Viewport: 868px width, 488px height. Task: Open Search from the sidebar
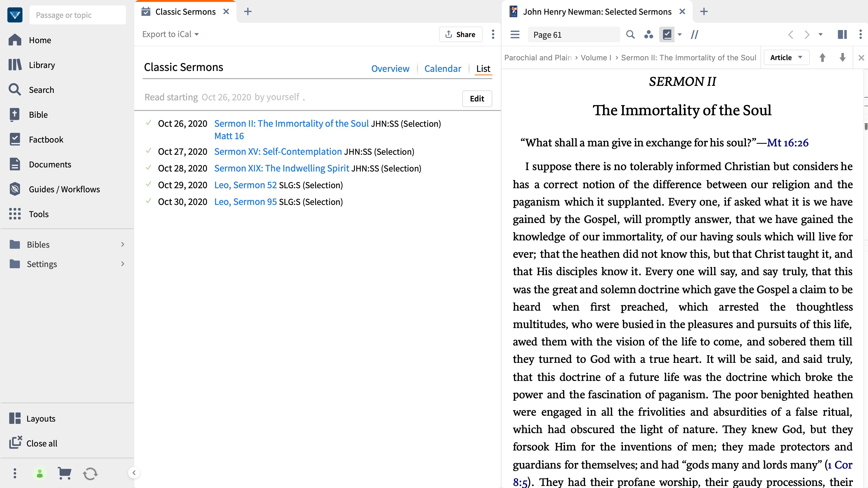[x=31, y=90]
